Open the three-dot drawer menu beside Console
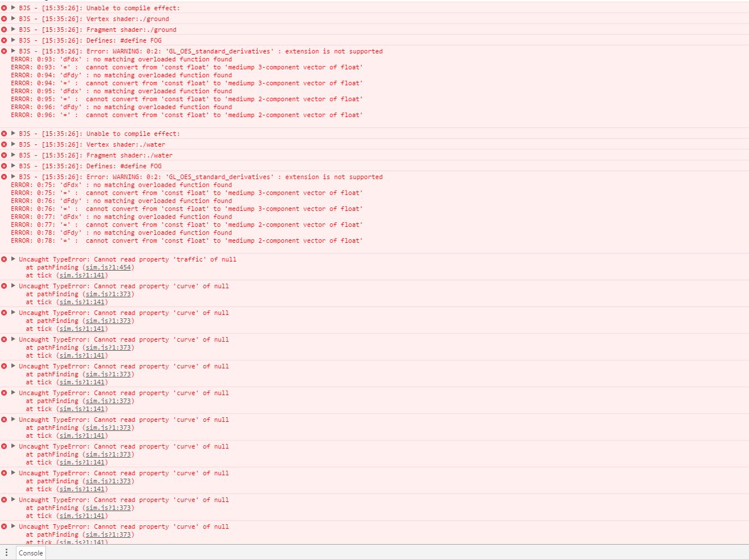 (x=6, y=553)
